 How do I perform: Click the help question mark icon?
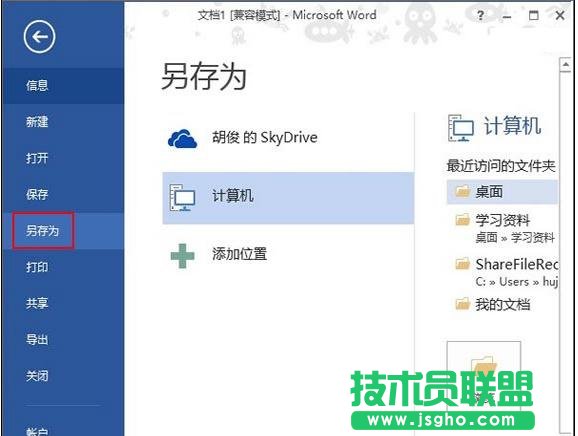click(480, 15)
